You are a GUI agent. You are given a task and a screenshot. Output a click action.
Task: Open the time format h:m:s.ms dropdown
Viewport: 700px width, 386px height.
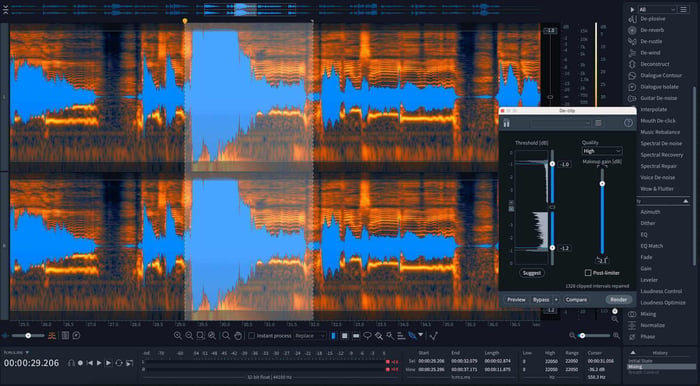pyautogui.click(x=16, y=353)
